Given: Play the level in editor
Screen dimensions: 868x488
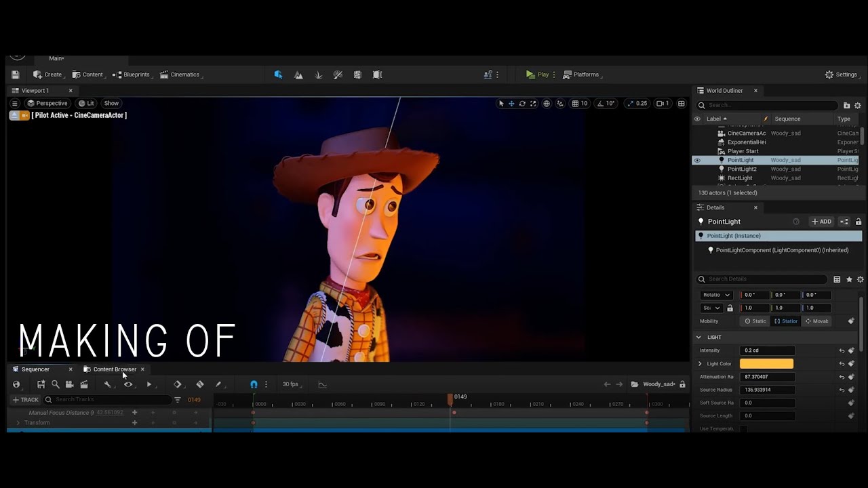Looking at the screenshot, I should coord(537,75).
